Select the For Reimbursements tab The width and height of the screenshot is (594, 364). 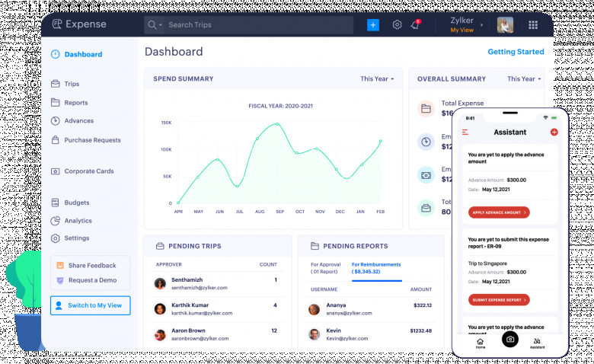376,267
